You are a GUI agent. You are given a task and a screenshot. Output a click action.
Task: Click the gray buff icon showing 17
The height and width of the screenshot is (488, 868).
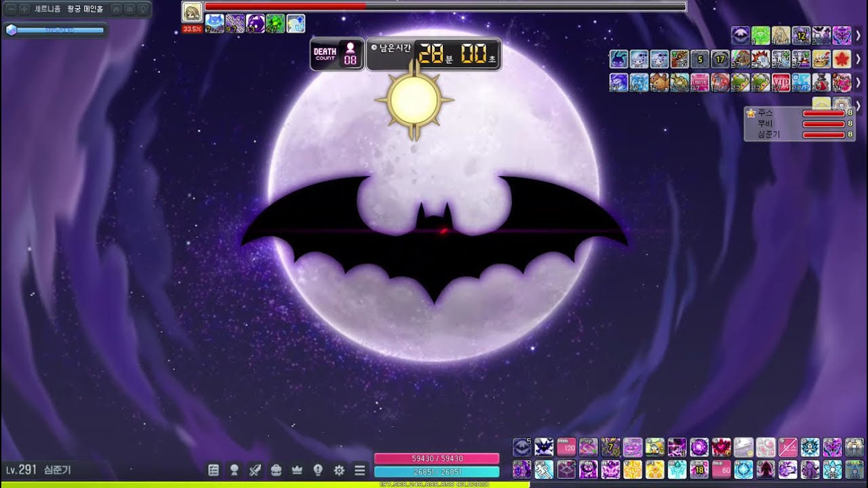point(720,59)
